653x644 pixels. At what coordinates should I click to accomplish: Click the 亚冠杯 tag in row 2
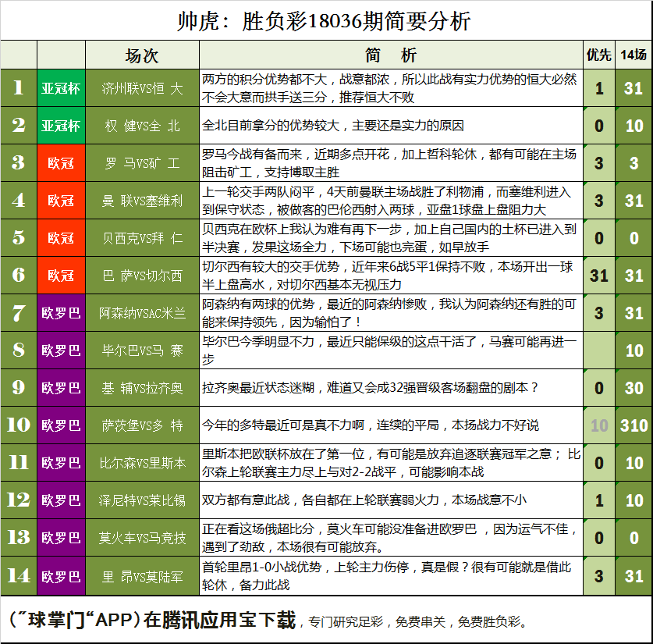coord(61,126)
